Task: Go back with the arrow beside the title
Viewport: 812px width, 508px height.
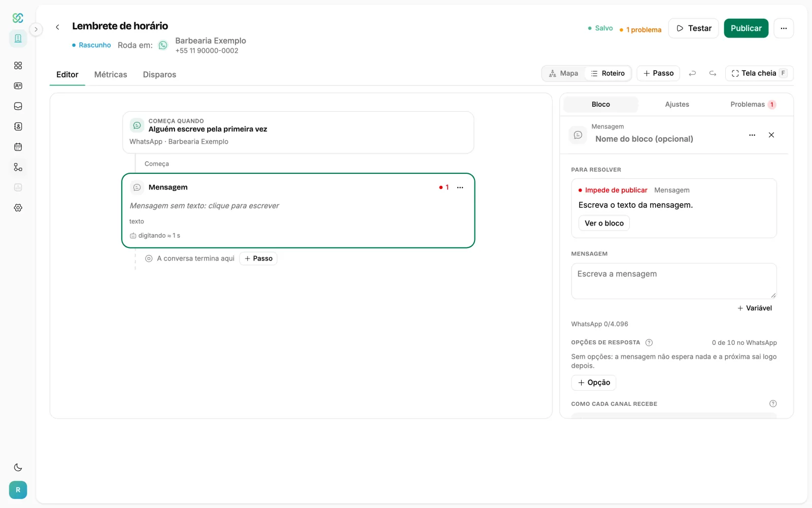Action: [x=57, y=27]
